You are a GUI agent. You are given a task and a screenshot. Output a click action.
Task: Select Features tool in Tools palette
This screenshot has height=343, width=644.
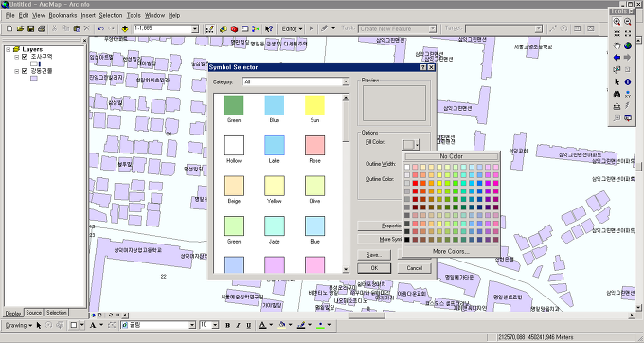(617, 70)
